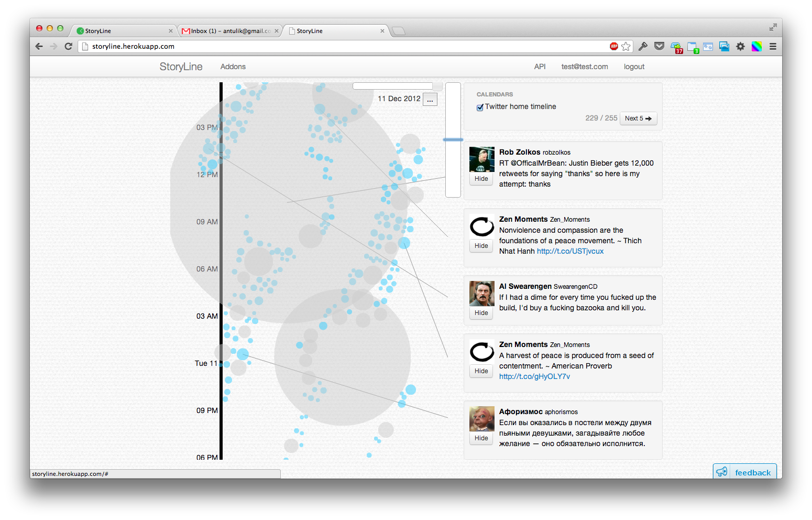The width and height of the screenshot is (812, 520).
Task: Click the CALENDARS heading
Action: point(495,94)
